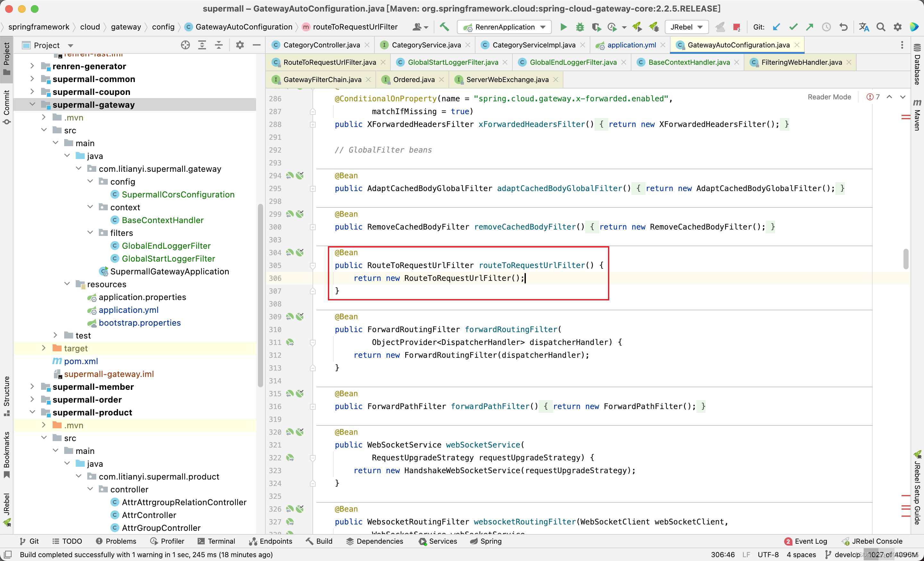This screenshot has height=561, width=924.
Task: Click Project tree vertical scrollbar thumb
Action: click(x=260, y=295)
